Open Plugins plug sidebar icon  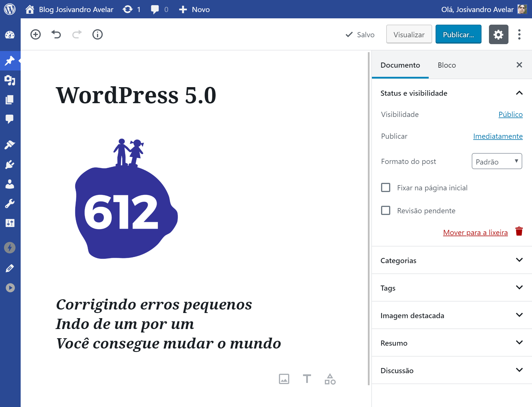(10, 165)
